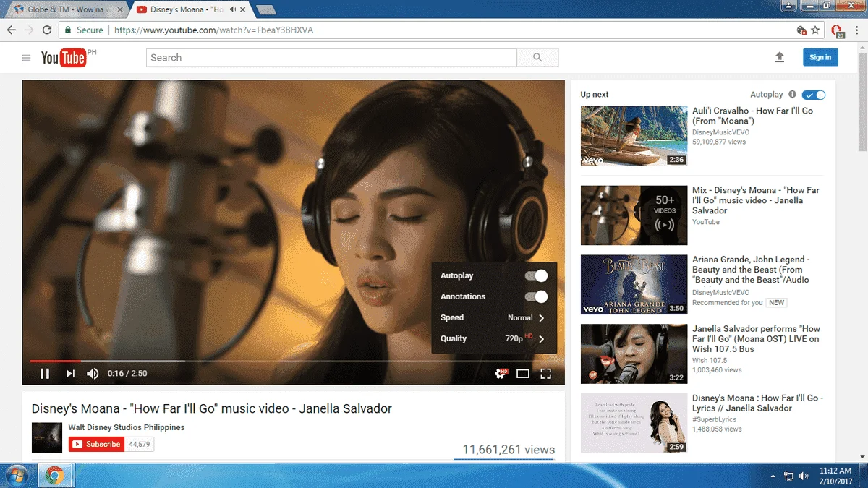Mute the player volume
Viewport: 868px width, 488px height.
pos(93,374)
